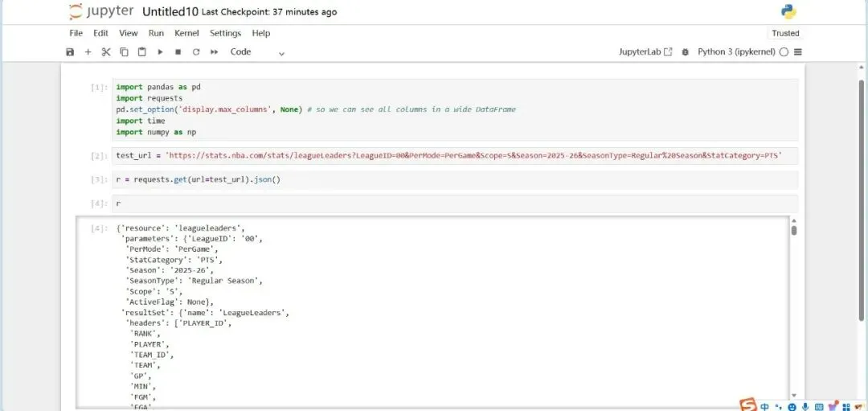868x411 pixels.
Task: Open the Settings menu
Action: pyautogui.click(x=225, y=33)
